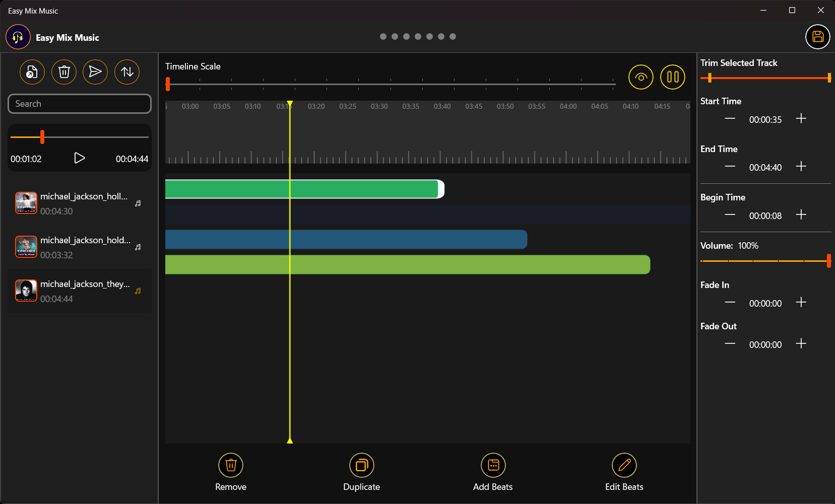The image size is (835, 504).
Task: Select the michael_jackson_holl track entry
Action: (79, 203)
